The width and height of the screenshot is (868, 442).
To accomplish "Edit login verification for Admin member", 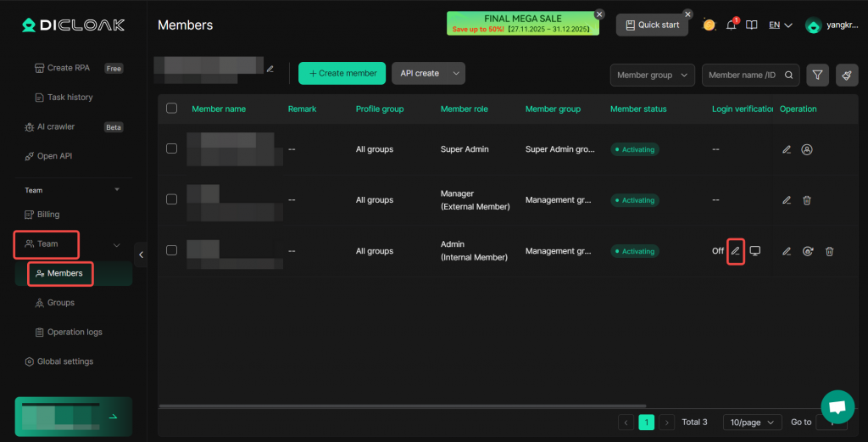I will pyautogui.click(x=736, y=251).
